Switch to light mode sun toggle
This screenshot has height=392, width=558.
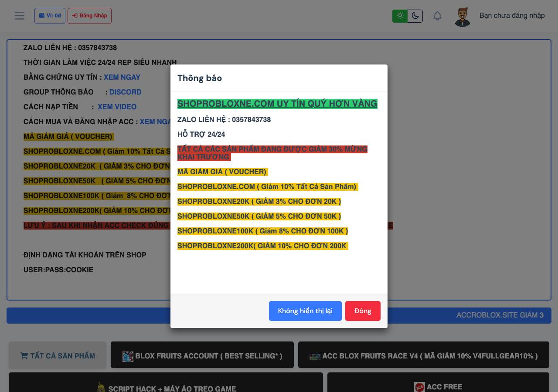(x=400, y=16)
